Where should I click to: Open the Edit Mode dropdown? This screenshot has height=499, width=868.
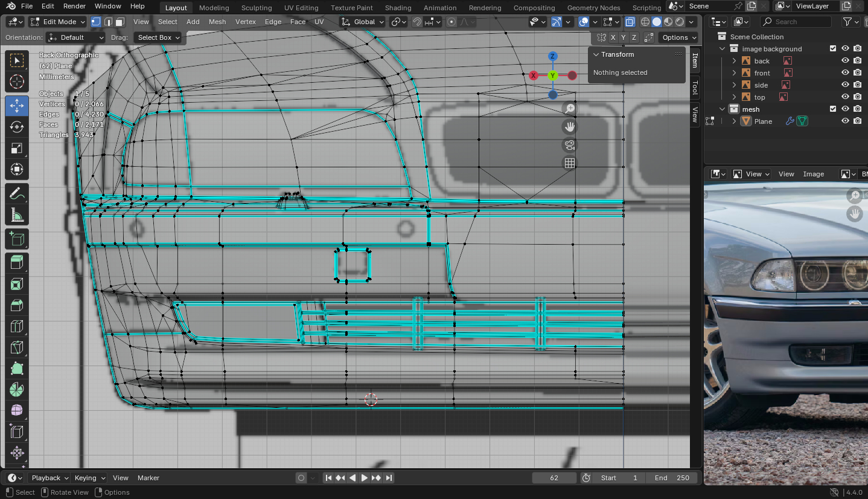click(x=58, y=22)
